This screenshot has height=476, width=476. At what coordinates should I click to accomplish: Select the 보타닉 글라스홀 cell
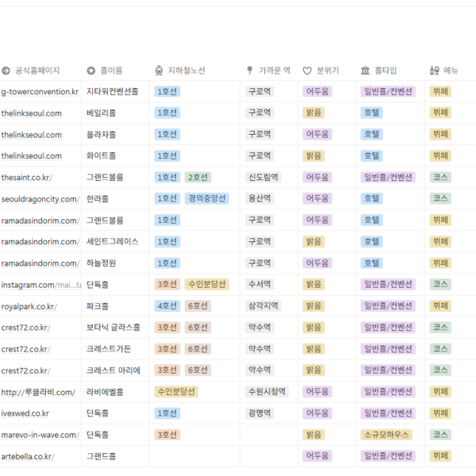pos(115,328)
